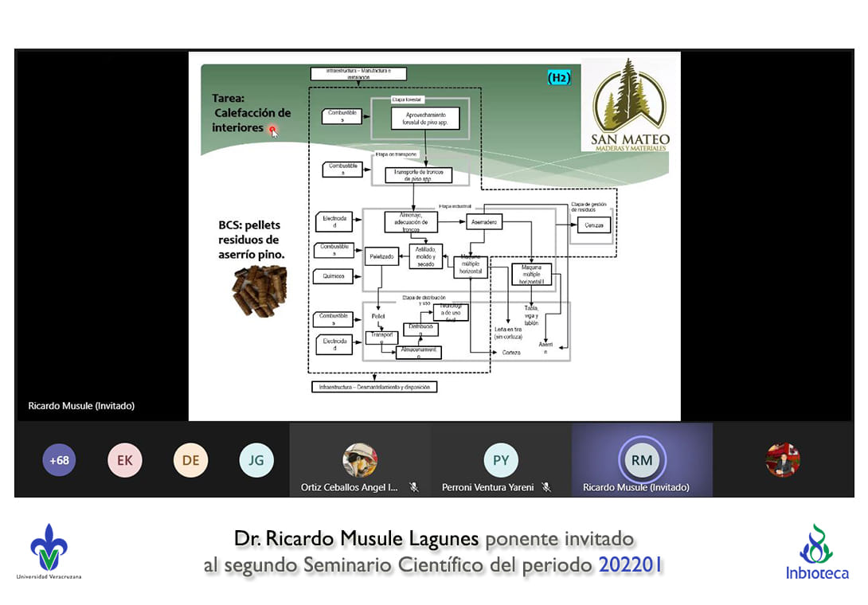Click the Aserradero box in the diagram
Viewport: 868px width, 605px height.
(484, 222)
